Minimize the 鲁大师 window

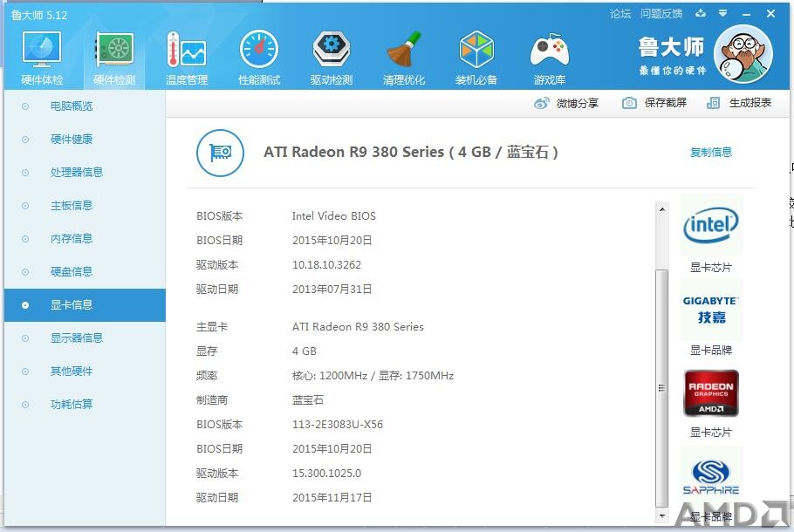point(746,14)
